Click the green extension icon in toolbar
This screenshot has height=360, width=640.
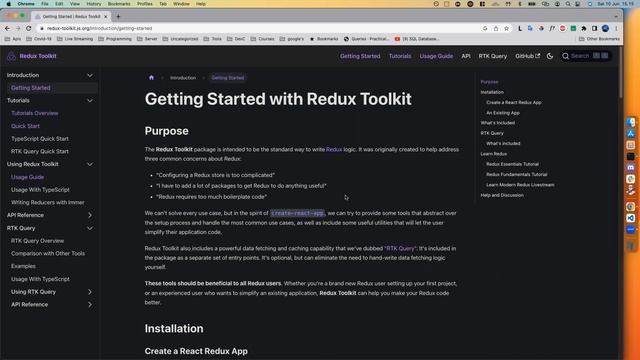tap(573, 28)
